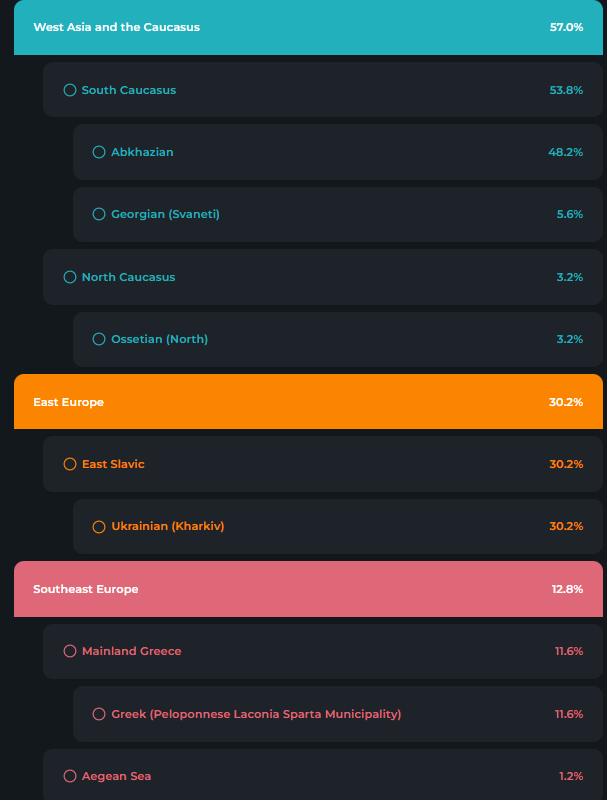Collapse the East Europe region header
The image size is (607, 800).
[x=308, y=402]
